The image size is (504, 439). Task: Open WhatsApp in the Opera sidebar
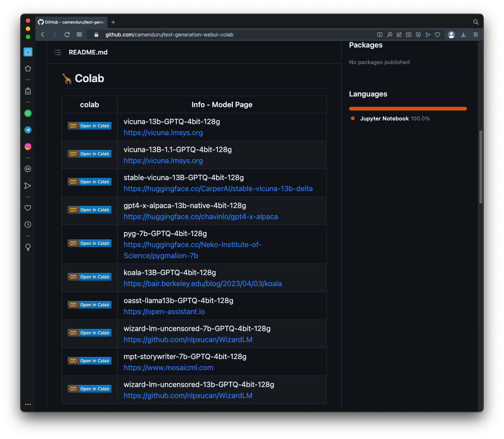coord(28,113)
